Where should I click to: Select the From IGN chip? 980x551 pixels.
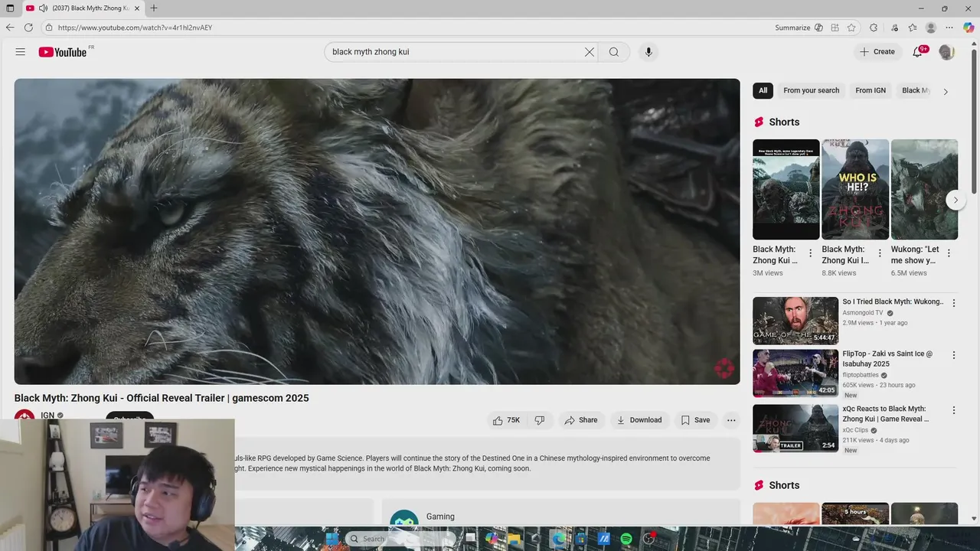871,90
